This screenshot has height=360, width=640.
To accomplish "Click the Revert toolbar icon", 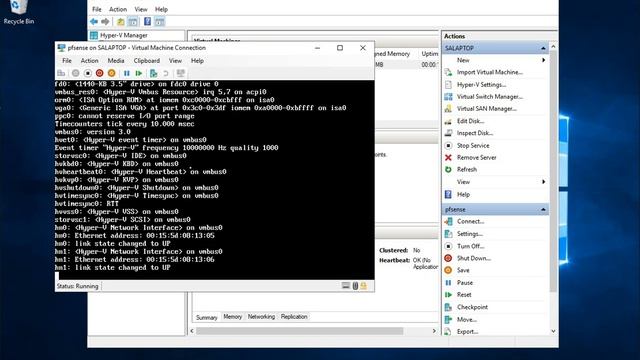I will [x=166, y=73].
